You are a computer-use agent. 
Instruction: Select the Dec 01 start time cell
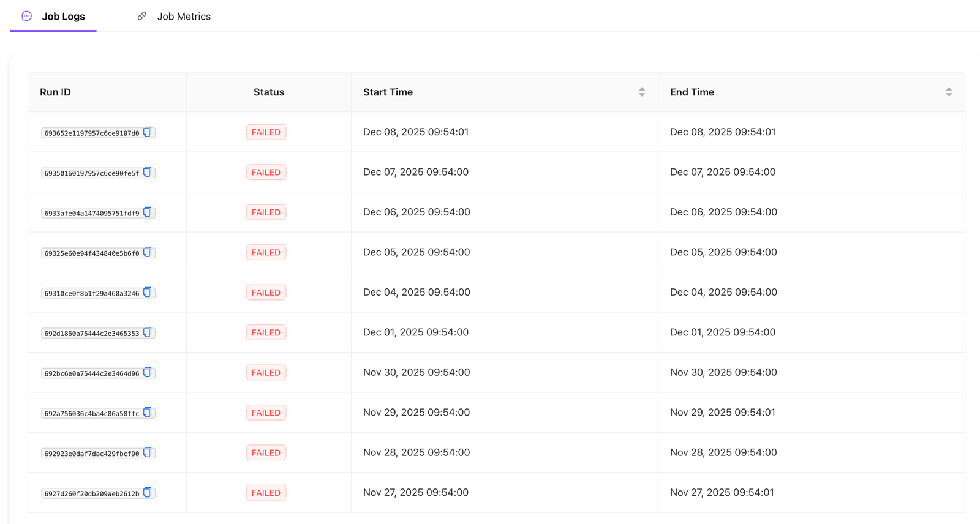point(415,332)
